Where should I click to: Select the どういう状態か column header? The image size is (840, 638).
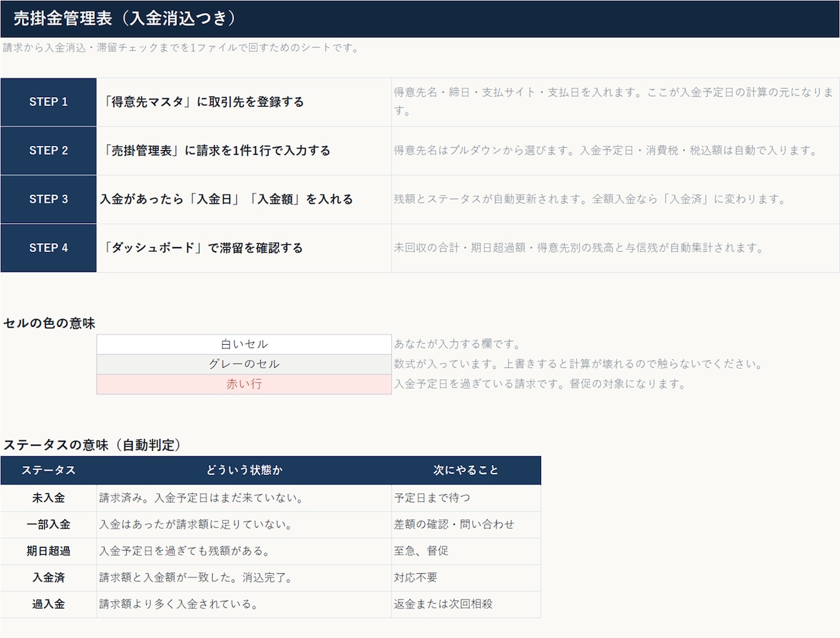click(x=244, y=470)
